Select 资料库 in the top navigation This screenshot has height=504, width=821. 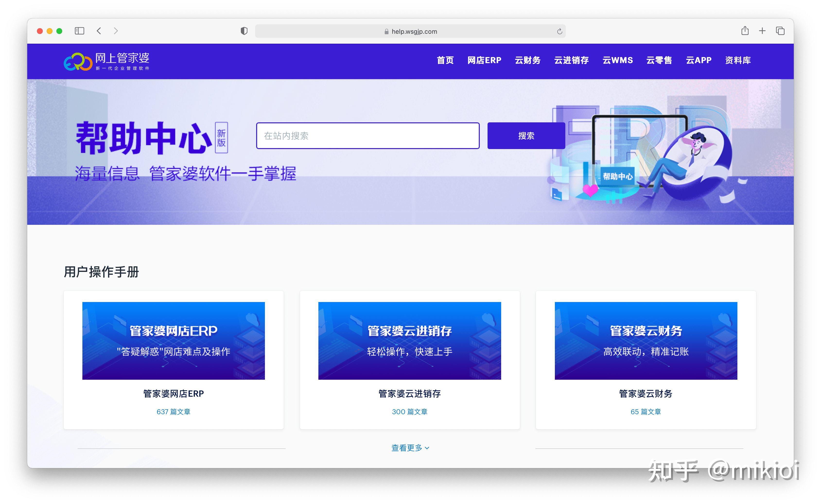tap(737, 60)
